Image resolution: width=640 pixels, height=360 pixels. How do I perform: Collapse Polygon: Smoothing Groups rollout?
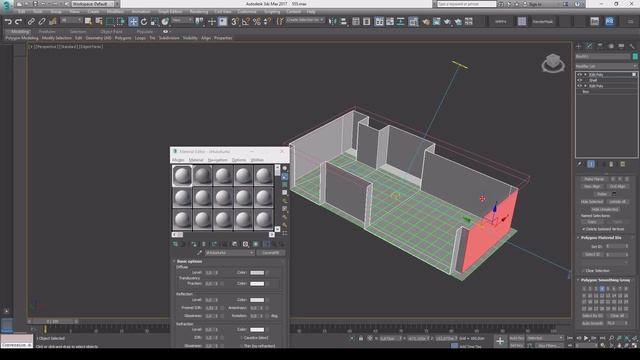(605, 280)
